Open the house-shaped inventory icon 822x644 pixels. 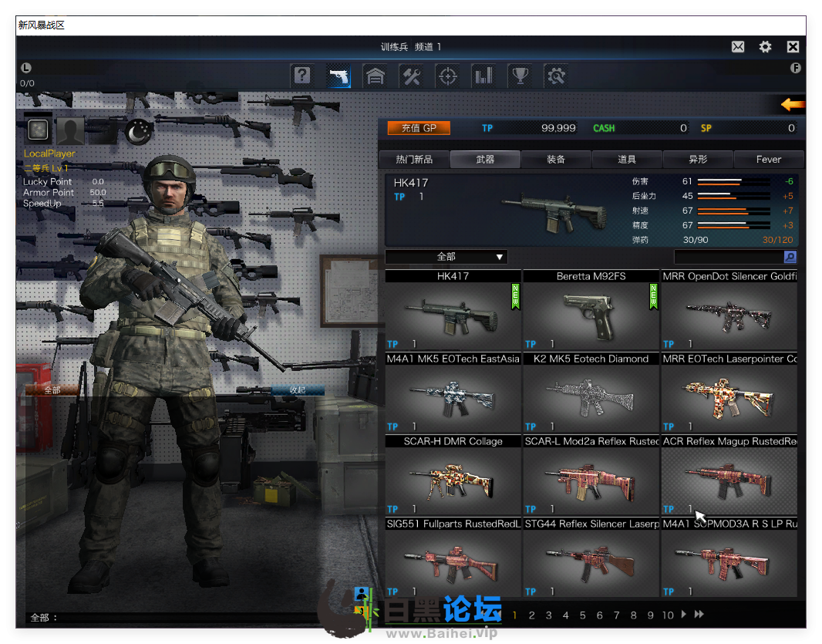pyautogui.click(x=375, y=76)
